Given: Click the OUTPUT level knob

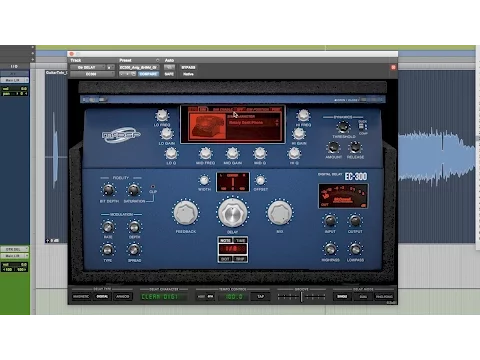Looking at the screenshot, I should [x=355, y=221].
